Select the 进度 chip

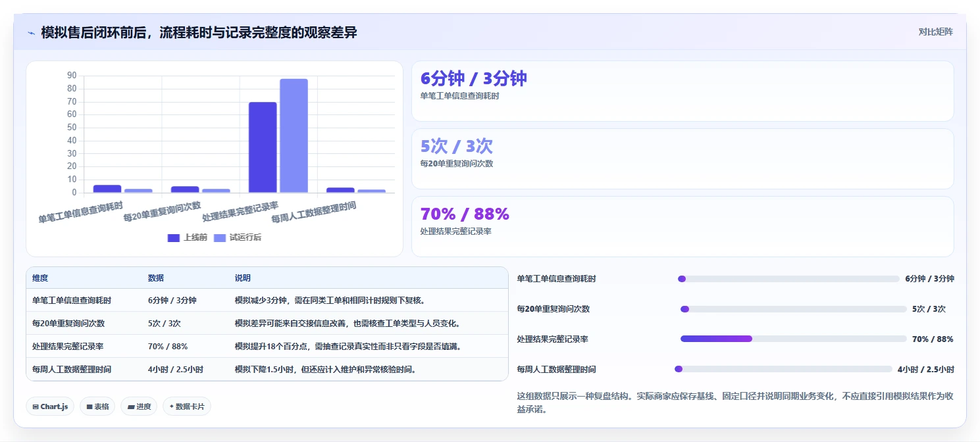click(139, 406)
